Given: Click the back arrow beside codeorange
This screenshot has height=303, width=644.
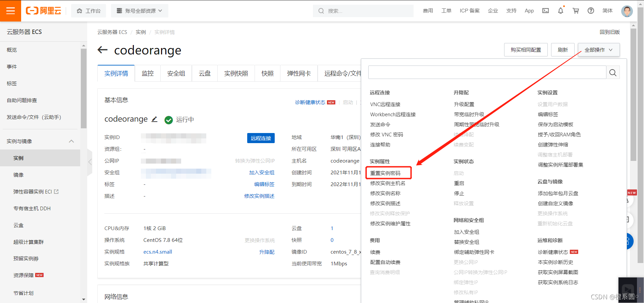Looking at the screenshot, I should click(102, 50).
